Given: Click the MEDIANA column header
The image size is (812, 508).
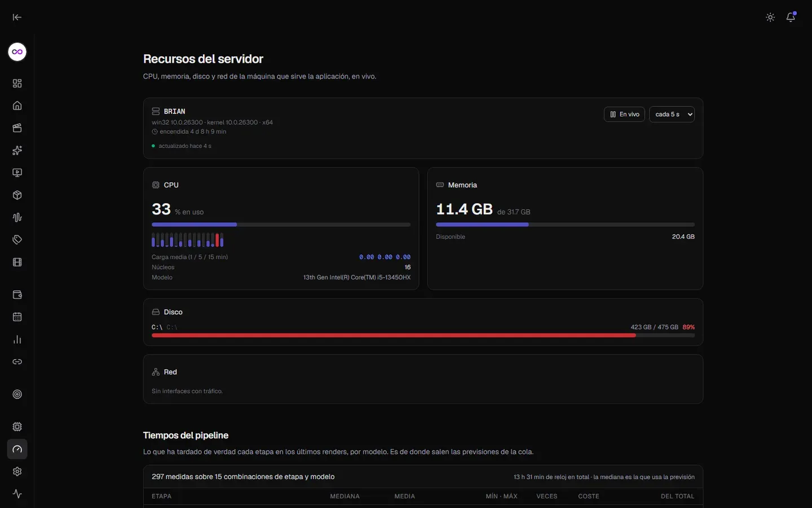Looking at the screenshot, I should 345,497.
